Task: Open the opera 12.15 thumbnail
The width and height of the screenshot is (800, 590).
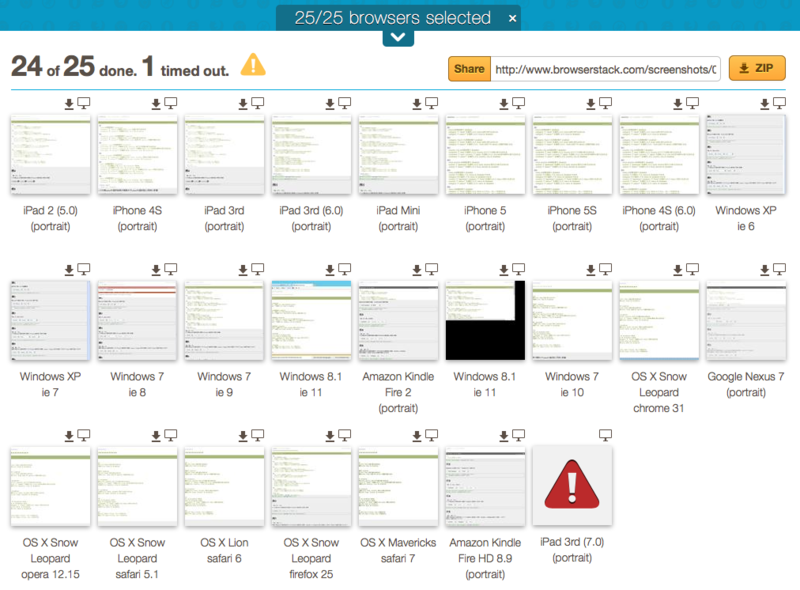Action: click(x=51, y=487)
